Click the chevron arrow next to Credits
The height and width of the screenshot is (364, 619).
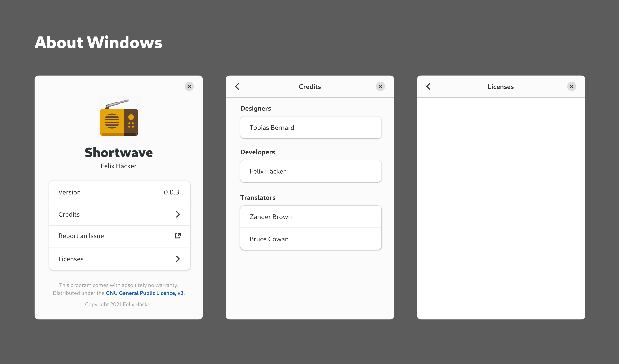[x=177, y=214]
